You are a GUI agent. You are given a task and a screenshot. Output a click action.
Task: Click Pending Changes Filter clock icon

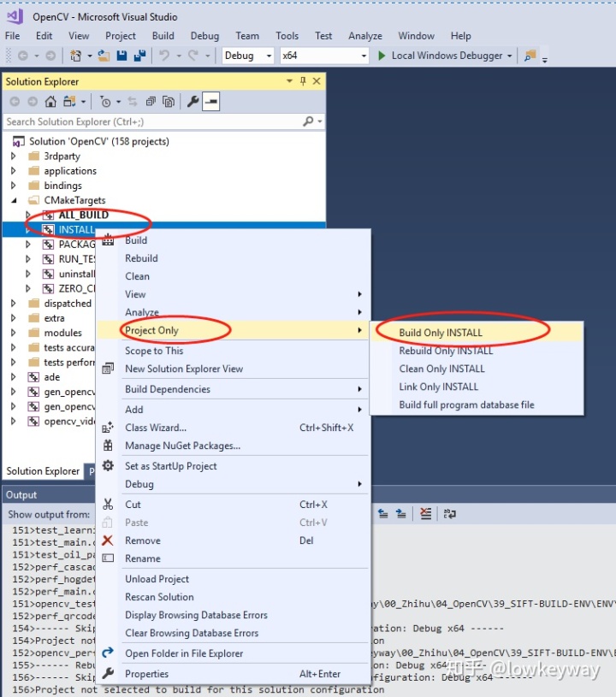coord(105,102)
